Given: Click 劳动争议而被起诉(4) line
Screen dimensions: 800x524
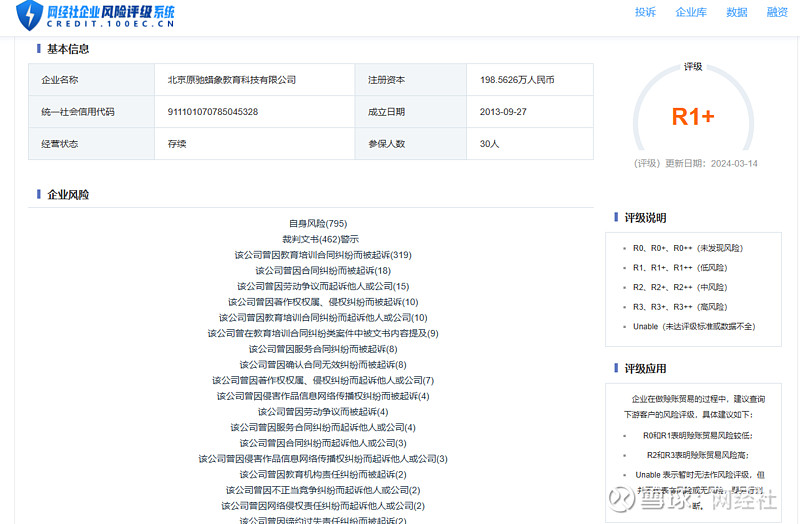Looking at the screenshot, I should click(x=323, y=412).
